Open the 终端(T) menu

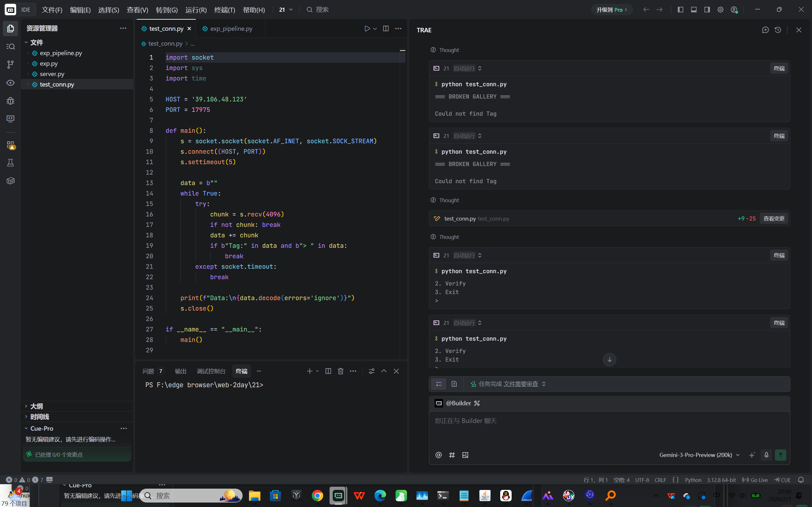[x=225, y=10]
